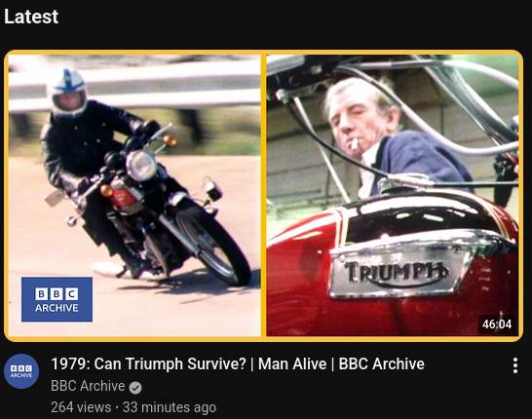This screenshot has width=532, height=419.
Task: Click the yellow divider between thumbnail halves
Action: click(x=264, y=196)
